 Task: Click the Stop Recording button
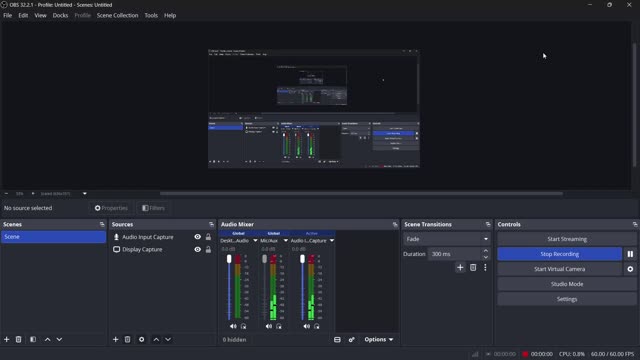click(560, 254)
